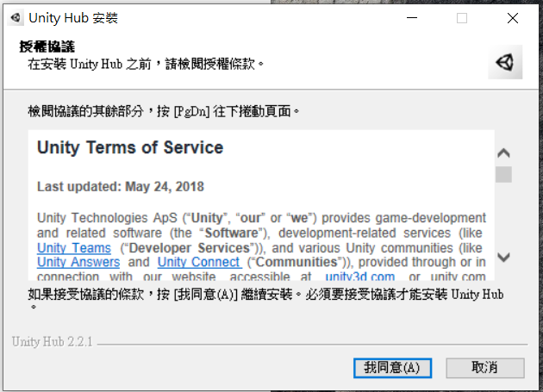Viewport: 543px width, 392px height.
Task: Click the license scrollbar thumb
Action: pos(503,174)
